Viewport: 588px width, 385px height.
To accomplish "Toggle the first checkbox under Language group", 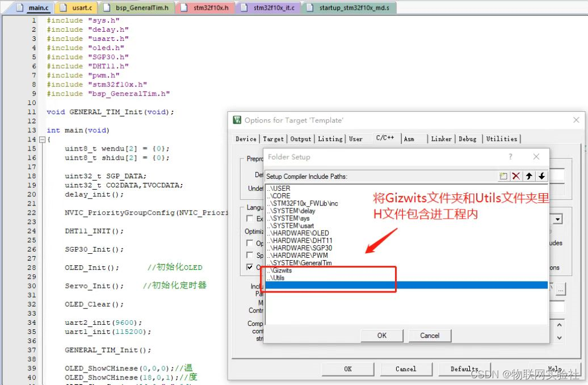I will point(250,219).
